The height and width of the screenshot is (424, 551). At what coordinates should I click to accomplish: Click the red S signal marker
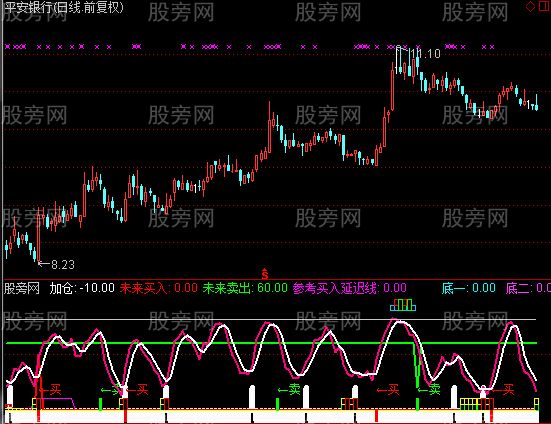click(265, 273)
